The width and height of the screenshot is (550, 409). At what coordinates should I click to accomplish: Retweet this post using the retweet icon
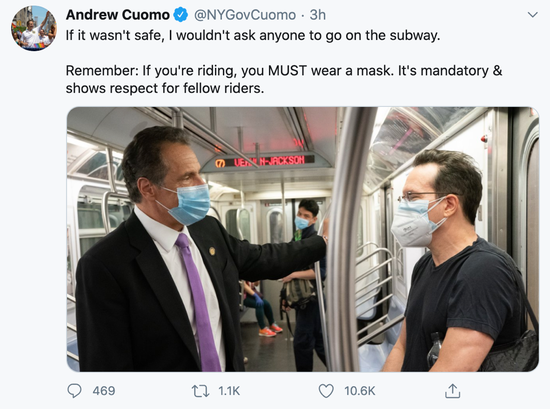pyautogui.click(x=201, y=391)
